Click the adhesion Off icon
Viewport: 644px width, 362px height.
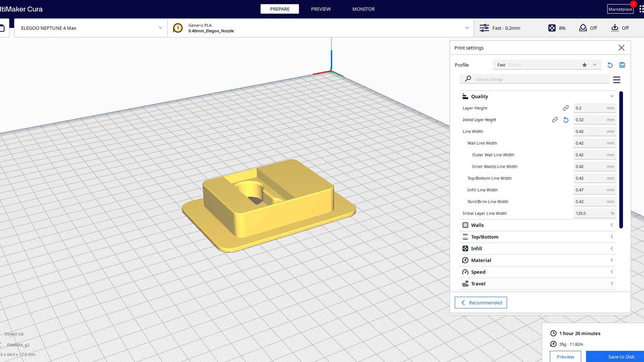click(x=614, y=28)
